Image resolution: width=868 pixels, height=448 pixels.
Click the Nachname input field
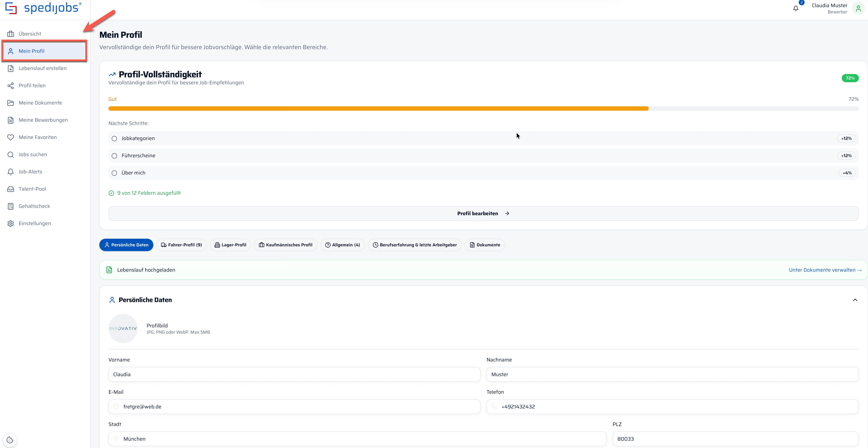[672, 374]
